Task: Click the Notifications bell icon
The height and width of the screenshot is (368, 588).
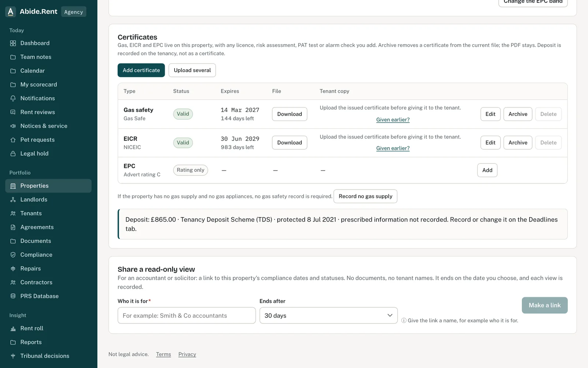Action: pos(13,98)
